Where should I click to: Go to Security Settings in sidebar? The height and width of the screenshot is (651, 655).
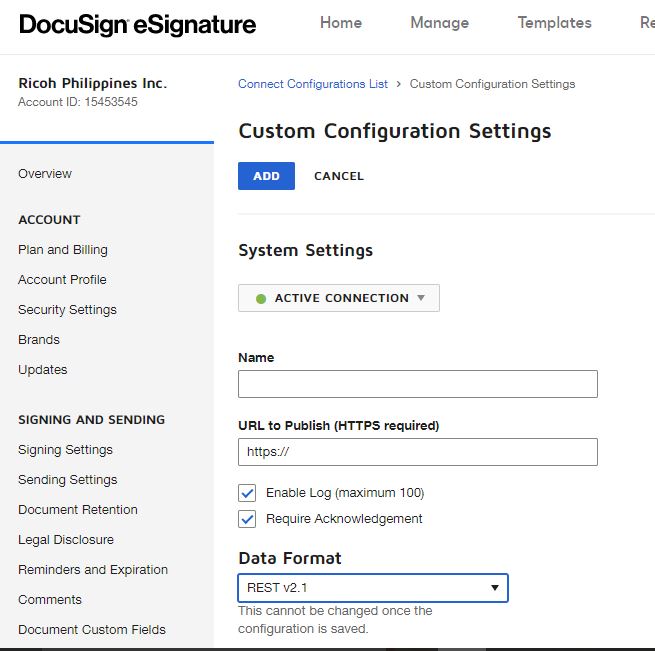coord(67,310)
